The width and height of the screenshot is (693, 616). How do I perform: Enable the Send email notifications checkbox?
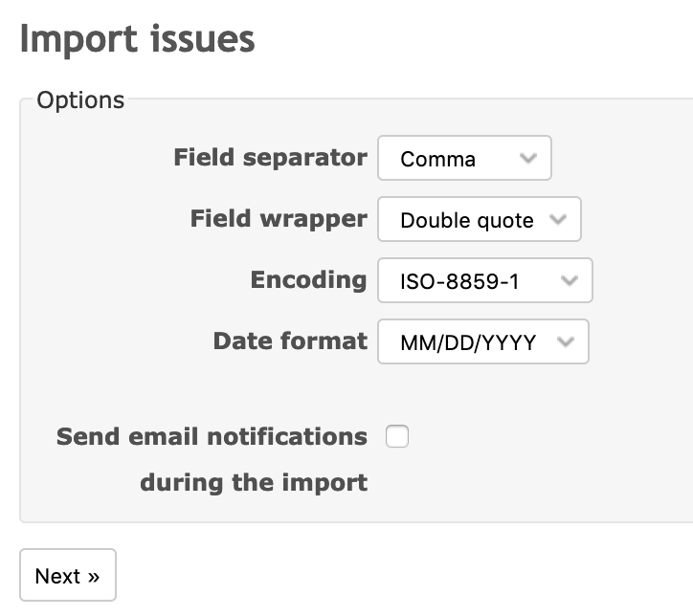point(396,437)
